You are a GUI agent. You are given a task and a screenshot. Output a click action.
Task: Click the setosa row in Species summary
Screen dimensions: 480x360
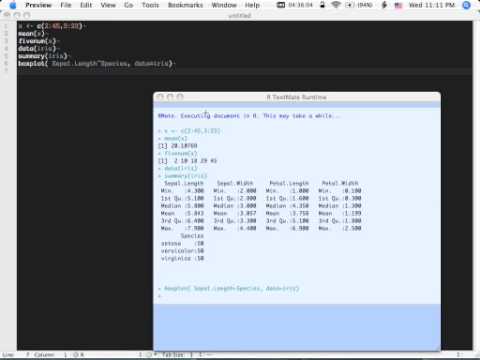182,243
